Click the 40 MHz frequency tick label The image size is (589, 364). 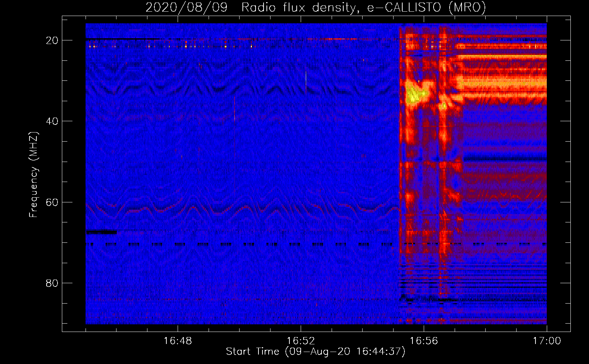(52, 121)
